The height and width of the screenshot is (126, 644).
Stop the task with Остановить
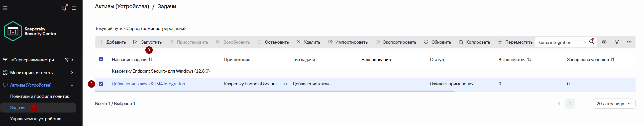tap(273, 42)
